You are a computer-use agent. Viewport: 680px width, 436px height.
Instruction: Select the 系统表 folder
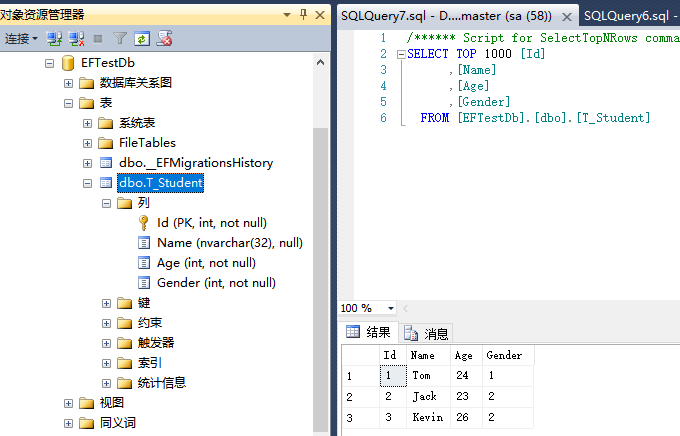(137, 123)
